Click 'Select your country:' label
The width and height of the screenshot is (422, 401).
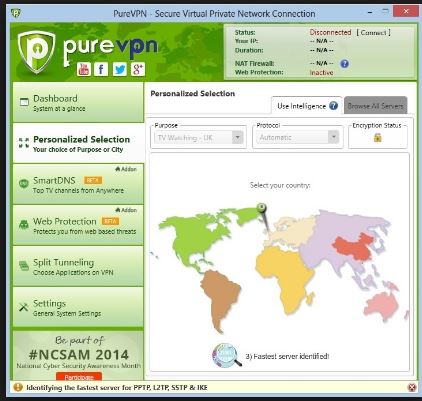[x=280, y=185]
